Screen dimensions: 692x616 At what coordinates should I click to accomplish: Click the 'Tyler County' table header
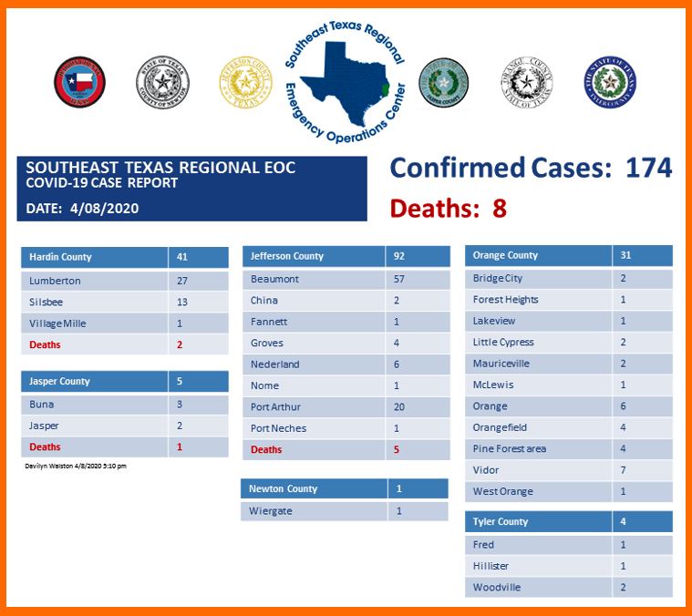pyautogui.click(x=569, y=521)
